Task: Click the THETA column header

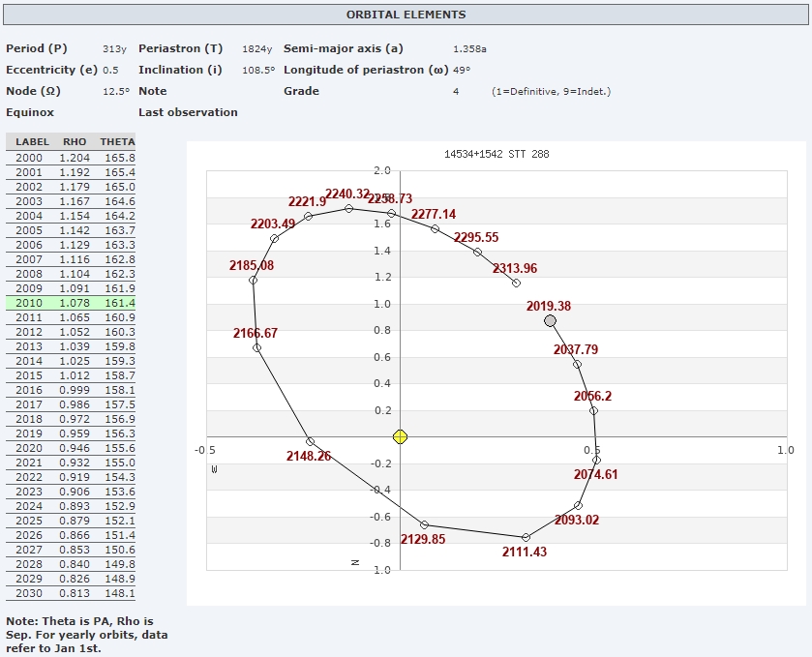Action: click(117, 142)
